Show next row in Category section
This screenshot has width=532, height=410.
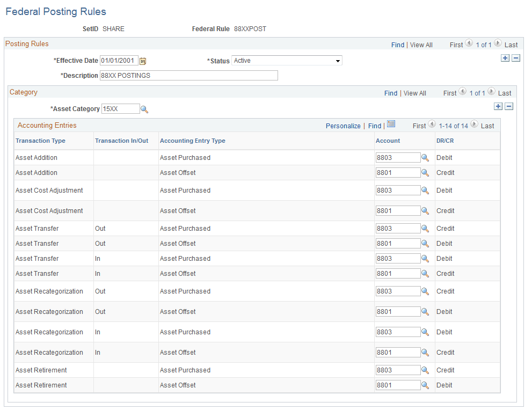coord(491,91)
